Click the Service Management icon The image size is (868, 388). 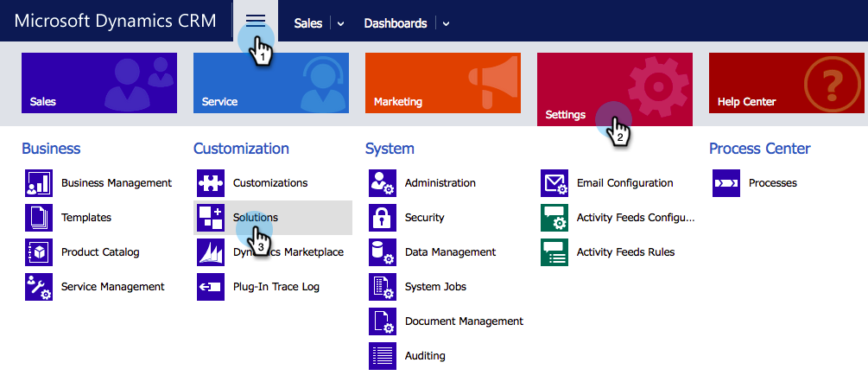click(39, 287)
